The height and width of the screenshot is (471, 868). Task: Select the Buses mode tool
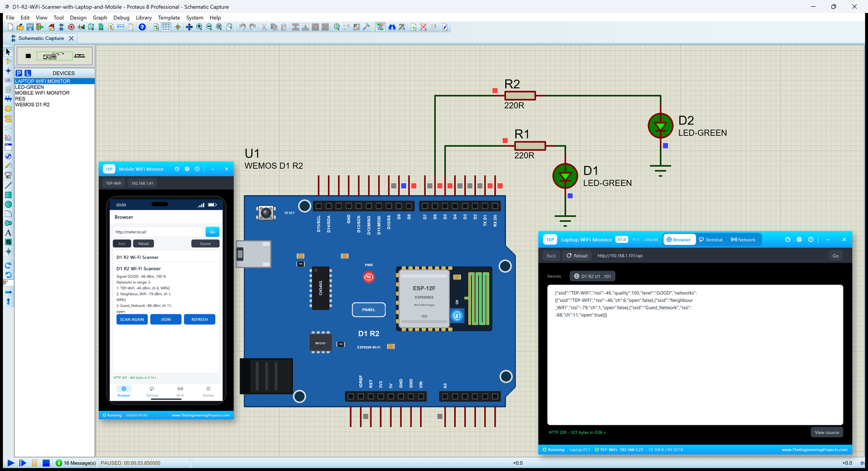click(8, 99)
